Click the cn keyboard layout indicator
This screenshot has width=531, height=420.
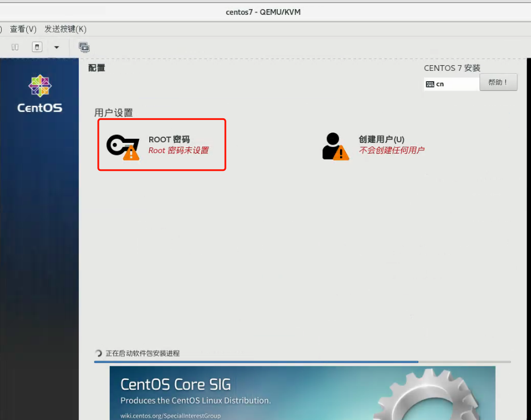(452, 84)
